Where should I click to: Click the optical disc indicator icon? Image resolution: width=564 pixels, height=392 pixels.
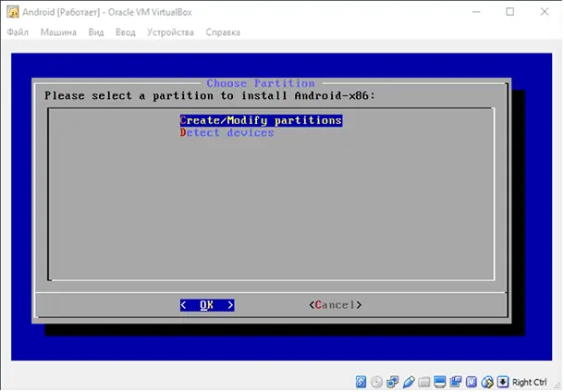pos(377,382)
